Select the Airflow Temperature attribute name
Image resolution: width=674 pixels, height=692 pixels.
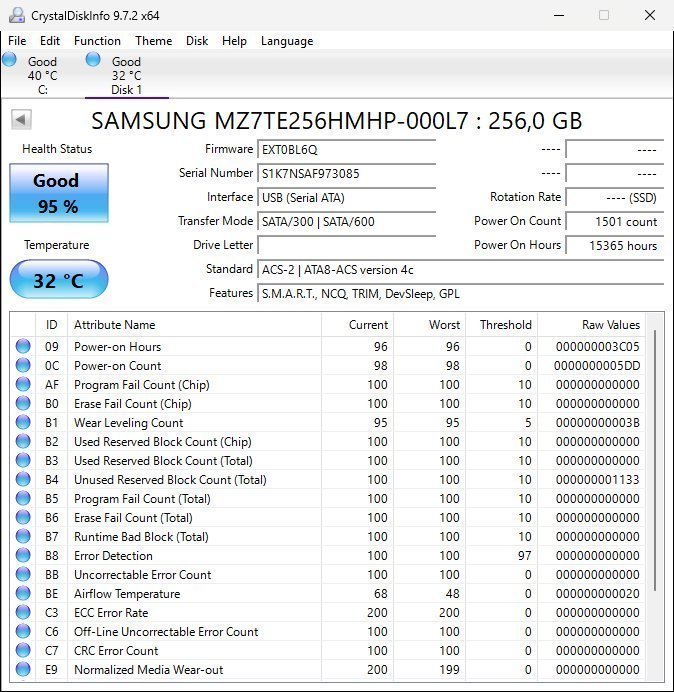pyautogui.click(x=127, y=594)
